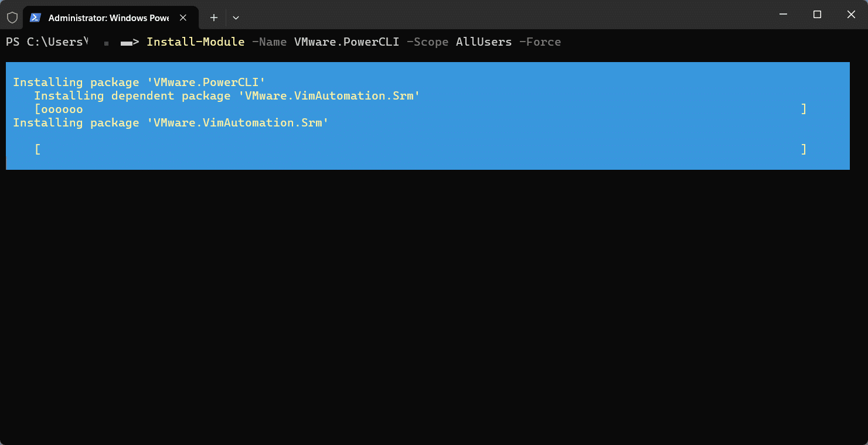This screenshot has width=868, height=445.
Task: Open the terminal tab dropdown chevron
Action: tap(236, 18)
